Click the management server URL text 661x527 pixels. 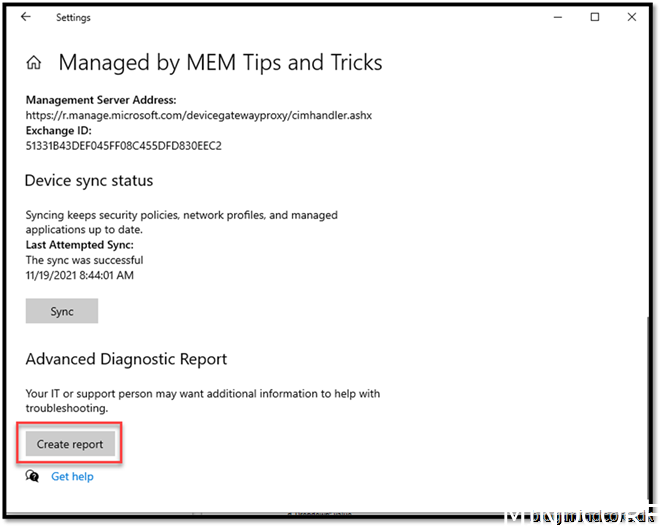pos(198,115)
